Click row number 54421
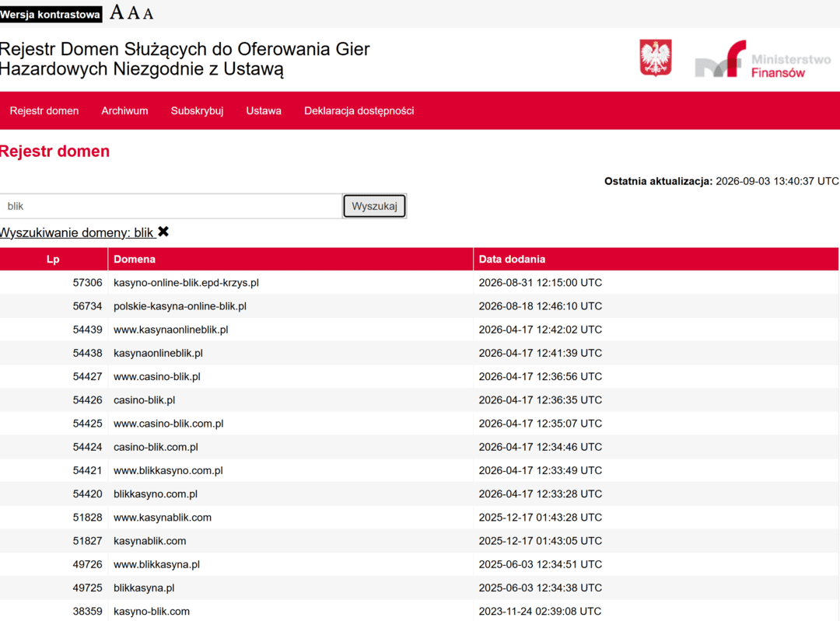The width and height of the screenshot is (840, 621). click(x=87, y=470)
